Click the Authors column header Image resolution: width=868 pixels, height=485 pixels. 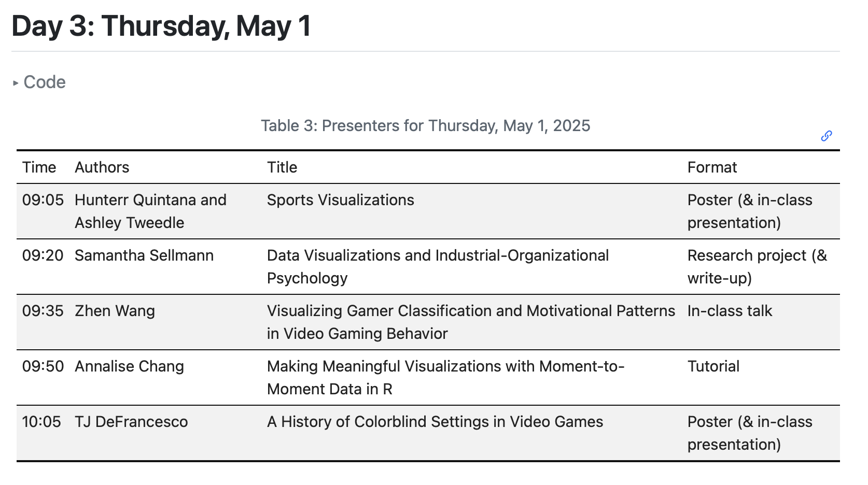point(102,167)
